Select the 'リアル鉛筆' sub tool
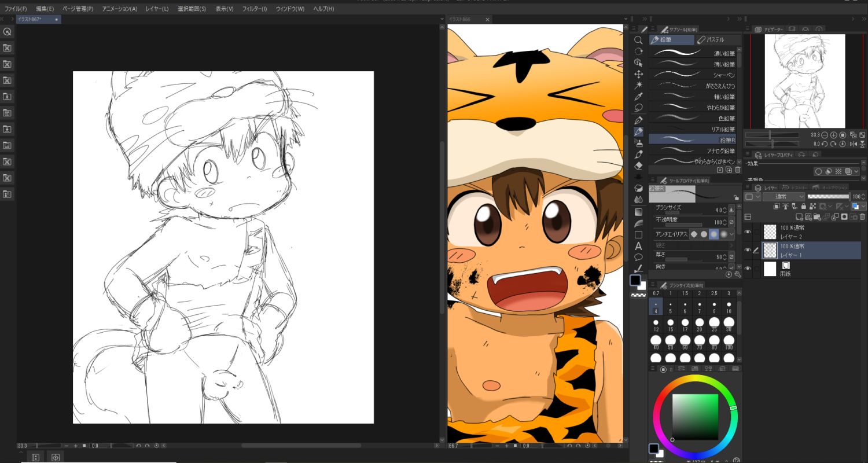 tap(693, 128)
